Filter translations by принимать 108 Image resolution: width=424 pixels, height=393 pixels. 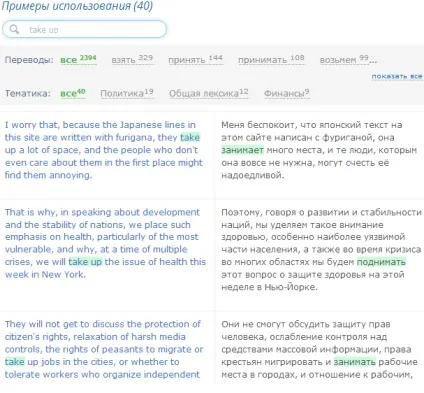[x=271, y=59]
